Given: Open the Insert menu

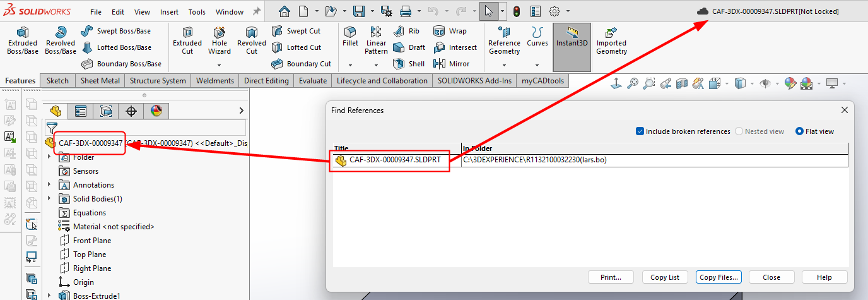Looking at the screenshot, I should point(169,12).
